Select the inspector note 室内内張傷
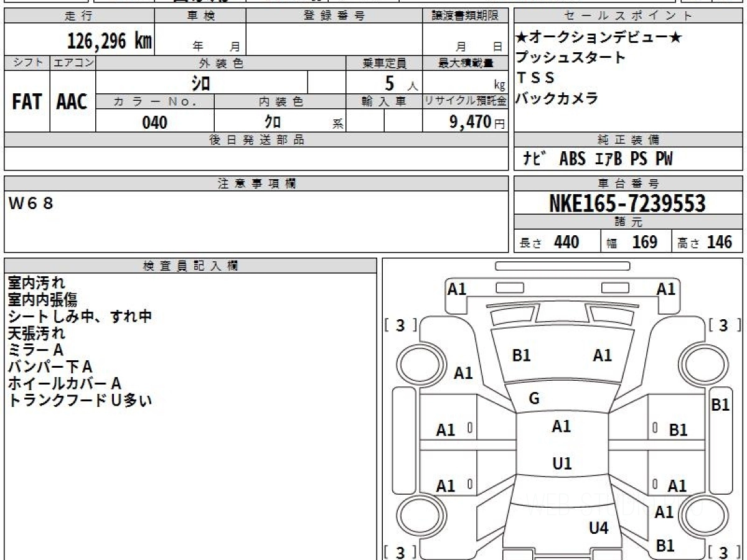This screenshot has width=747, height=560. pyautogui.click(x=43, y=300)
